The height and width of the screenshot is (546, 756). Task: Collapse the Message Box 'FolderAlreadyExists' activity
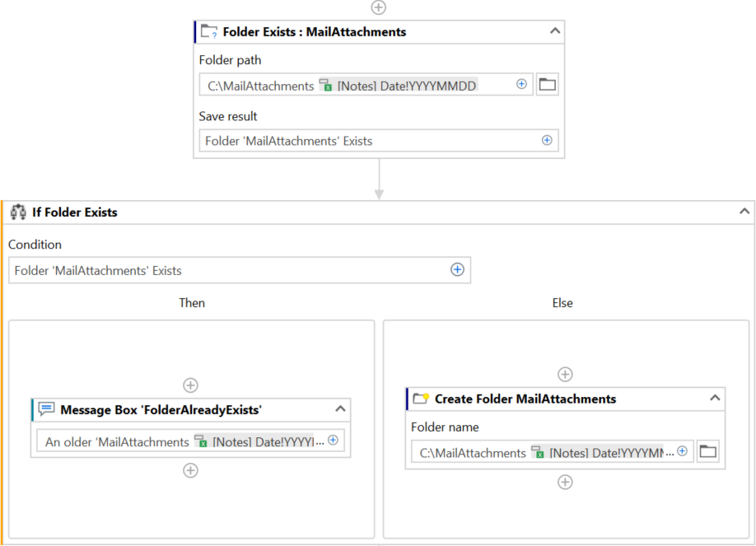click(x=340, y=409)
